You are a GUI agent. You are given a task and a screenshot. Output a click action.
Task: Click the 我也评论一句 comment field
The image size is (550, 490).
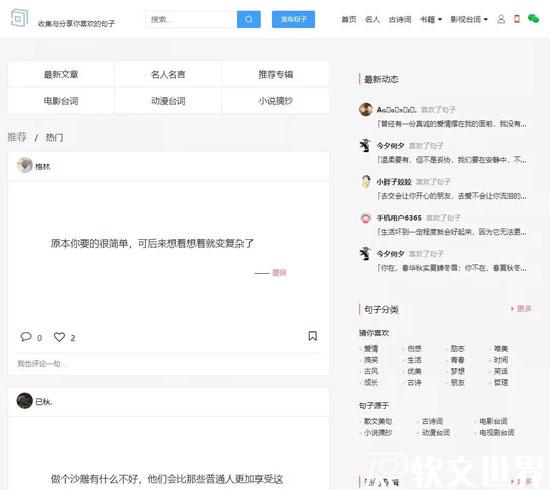coord(168,364)
